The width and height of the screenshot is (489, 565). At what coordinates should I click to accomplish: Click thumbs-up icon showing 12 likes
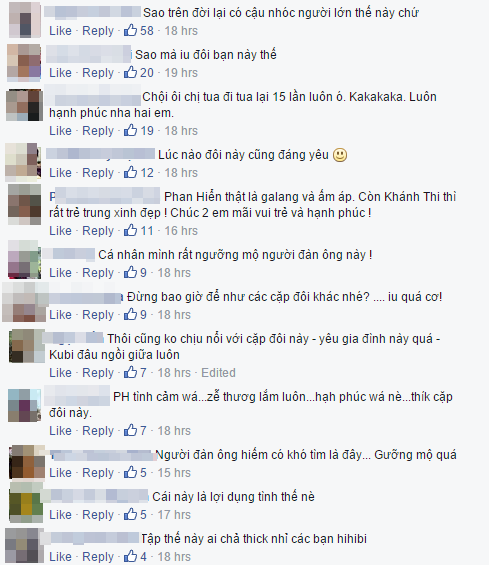click(130, 173)
